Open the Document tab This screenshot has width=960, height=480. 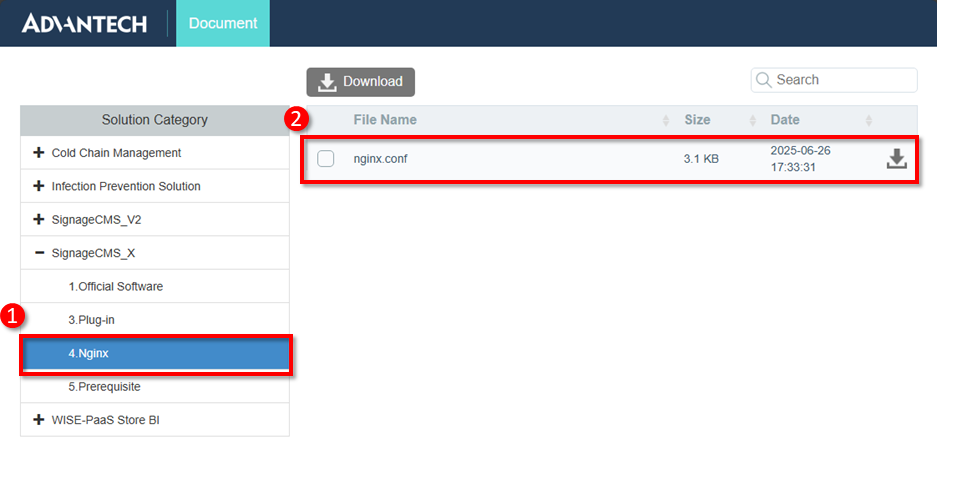pos(223,23)
